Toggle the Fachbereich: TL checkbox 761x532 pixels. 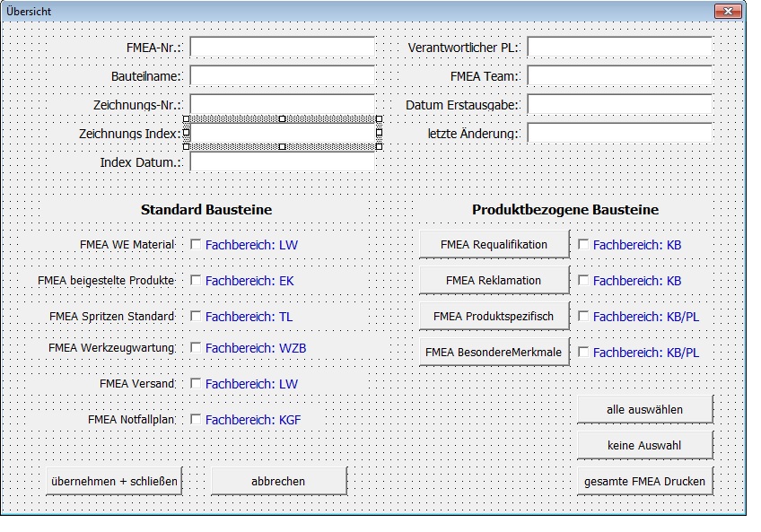pyautogui.click(x=196, y=317)
